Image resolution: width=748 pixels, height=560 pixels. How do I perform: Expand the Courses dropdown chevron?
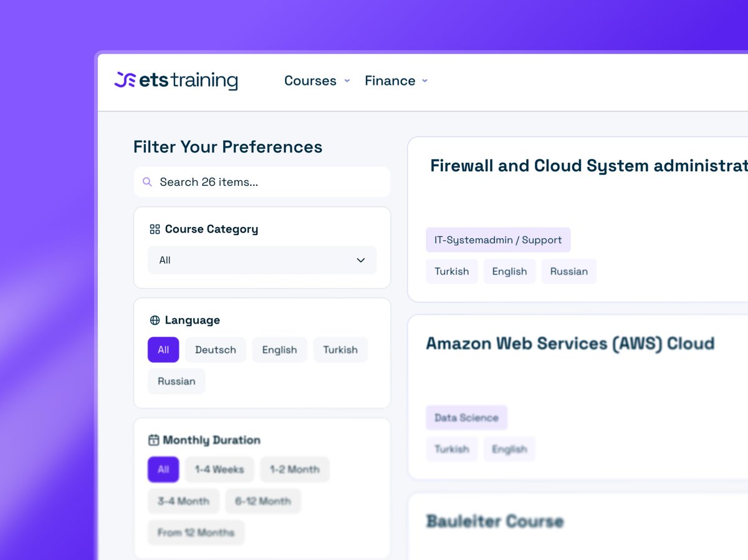tap(347, 81)
